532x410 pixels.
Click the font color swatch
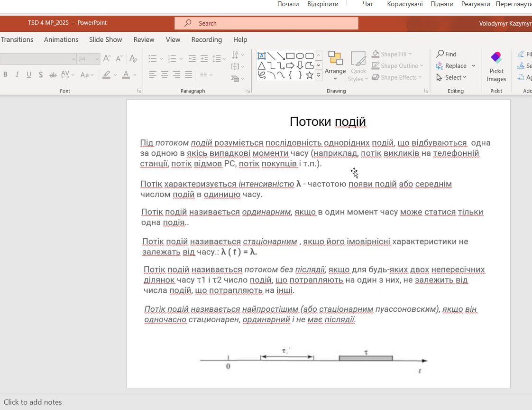(x=126, y=75)
